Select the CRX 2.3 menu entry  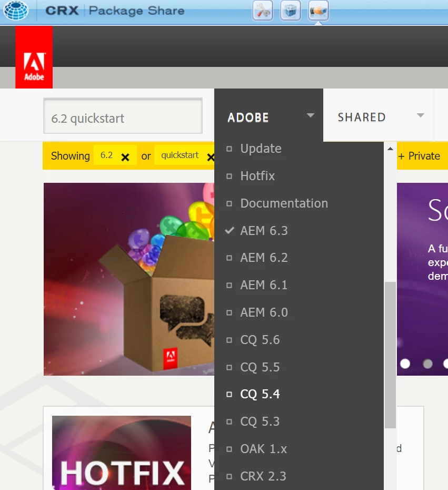[263, 476]
